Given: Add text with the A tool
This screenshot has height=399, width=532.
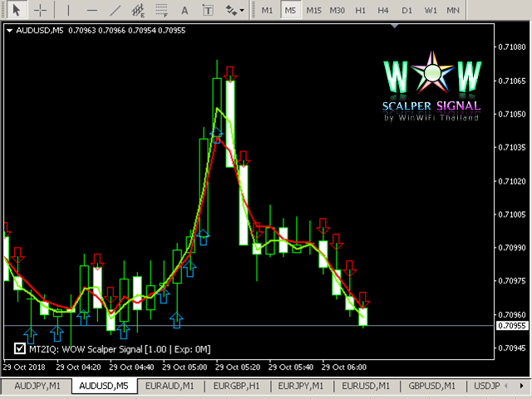Looking at the screenshot, I should click(x=185, y=11).
